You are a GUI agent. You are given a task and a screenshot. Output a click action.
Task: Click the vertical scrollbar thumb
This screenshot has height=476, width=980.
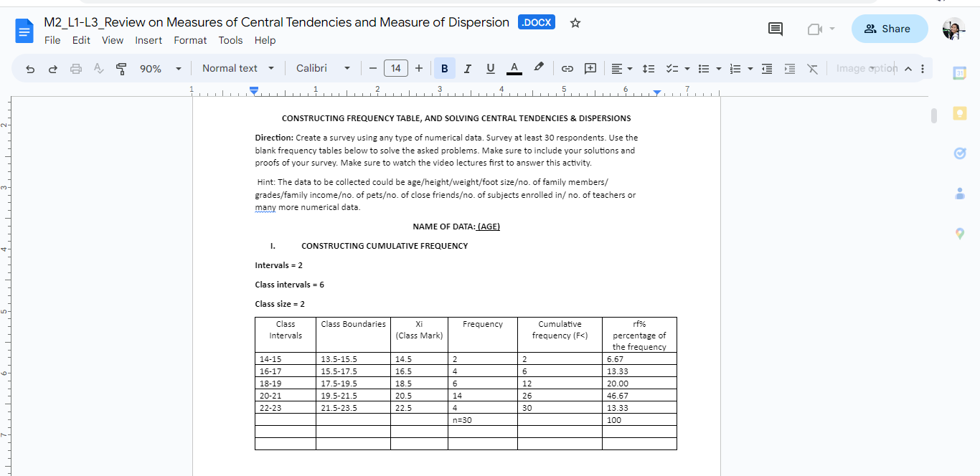coord(933,115)
